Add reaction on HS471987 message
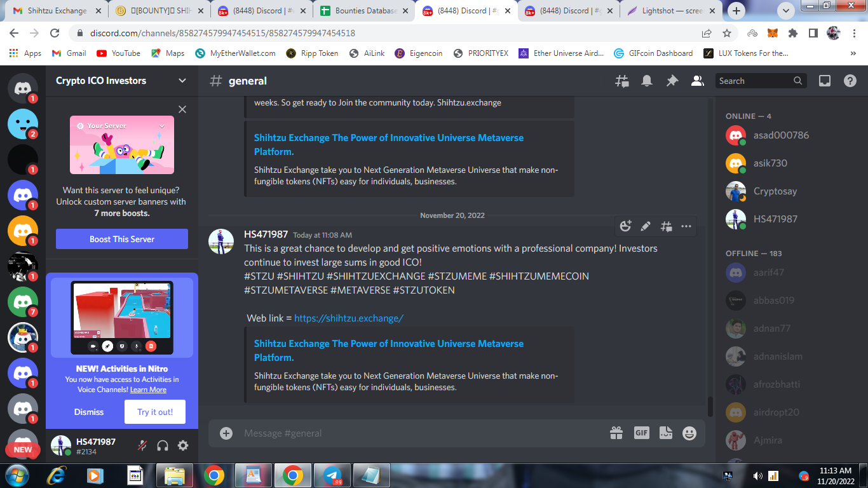 pos(626,226)
